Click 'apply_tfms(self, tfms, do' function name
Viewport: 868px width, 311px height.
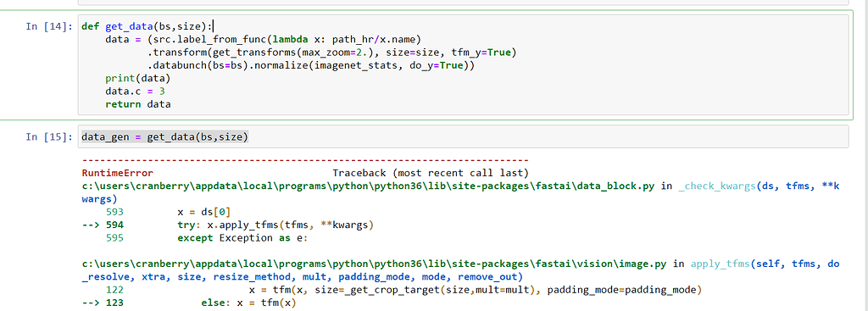pyautogui.click(x=765, y=264)
